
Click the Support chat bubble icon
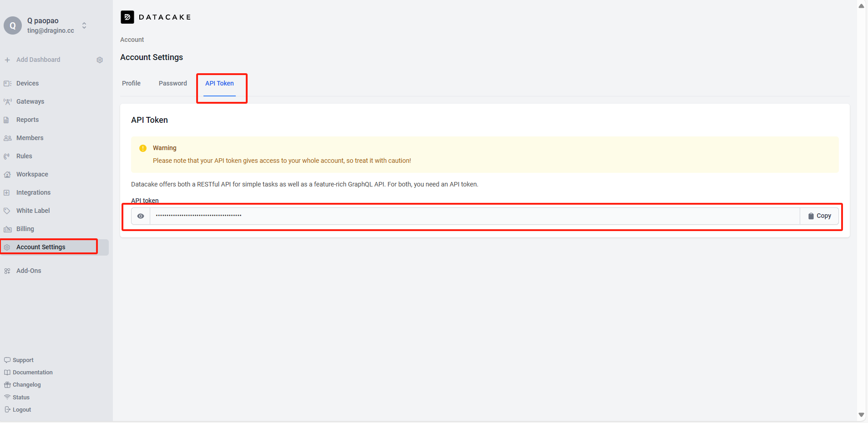click(7, 360)
